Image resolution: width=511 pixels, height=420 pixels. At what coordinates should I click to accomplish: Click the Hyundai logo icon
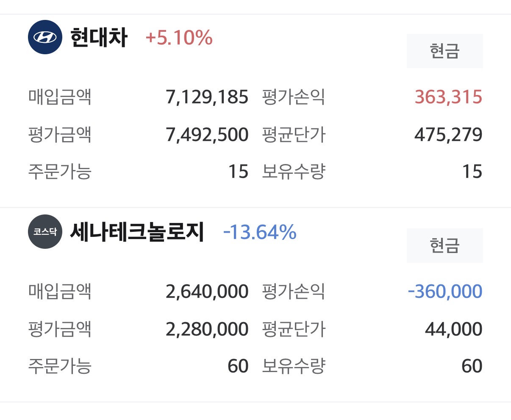45,37
